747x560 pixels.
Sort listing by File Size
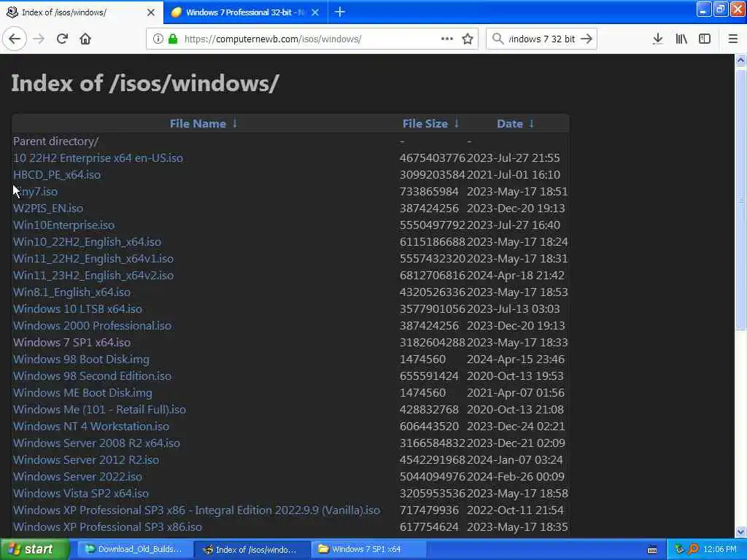425,123
